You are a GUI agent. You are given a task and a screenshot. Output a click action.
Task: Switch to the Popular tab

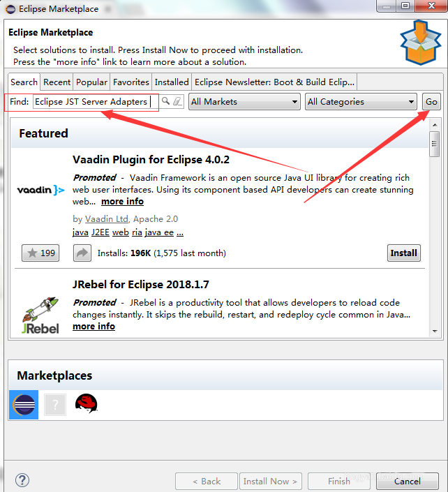91,82
